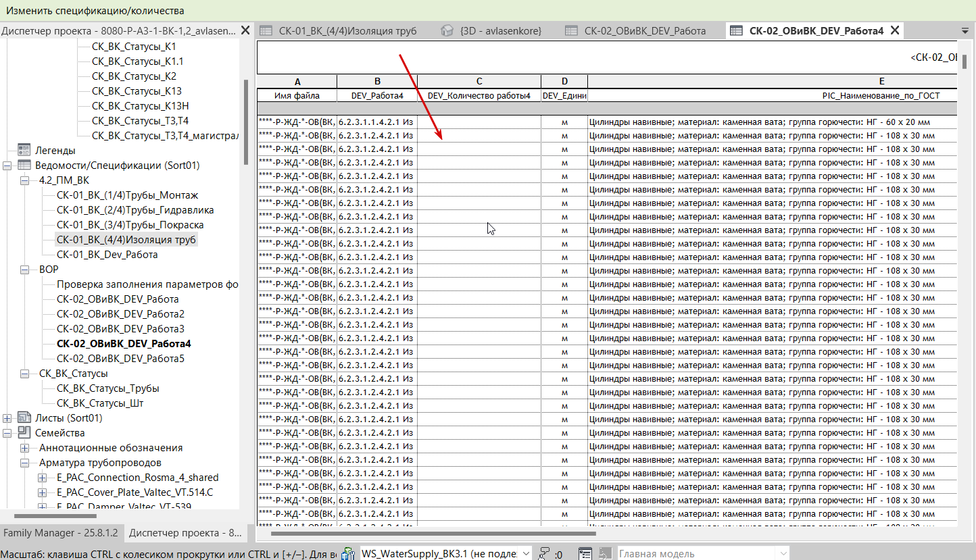Viewport: 976px width, 560px height.
Task: Select СК_ВК_Статусы_К13Н in browser
Action: click(140, 106)
